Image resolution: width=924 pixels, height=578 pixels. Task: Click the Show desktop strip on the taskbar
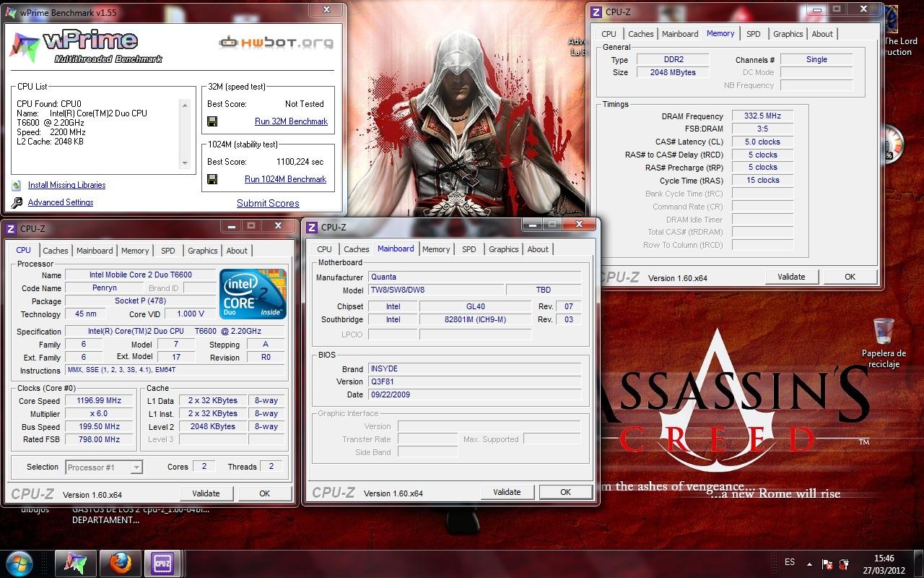click(x=919, y=563)
